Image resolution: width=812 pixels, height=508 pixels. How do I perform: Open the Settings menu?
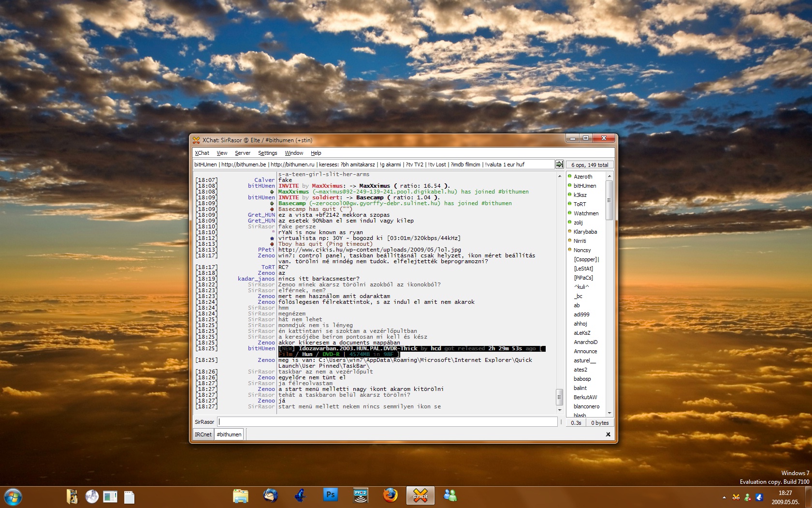pyautogui.click(x=267, y=153)
